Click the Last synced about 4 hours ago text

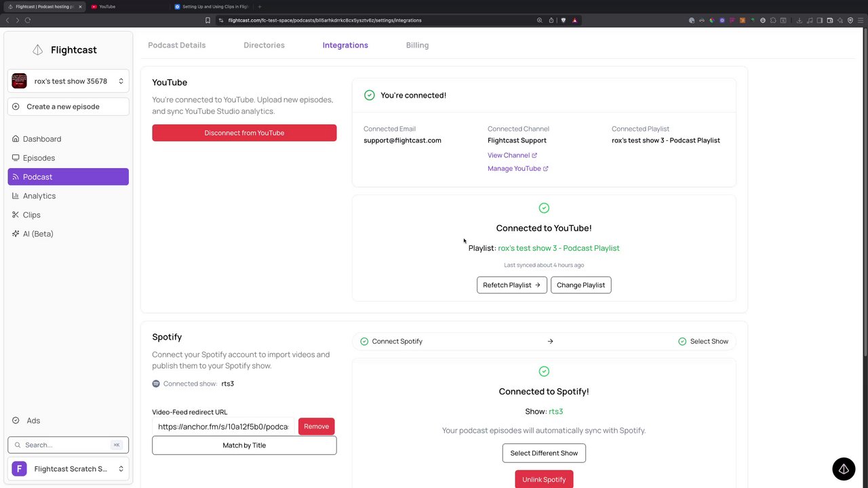544,265
